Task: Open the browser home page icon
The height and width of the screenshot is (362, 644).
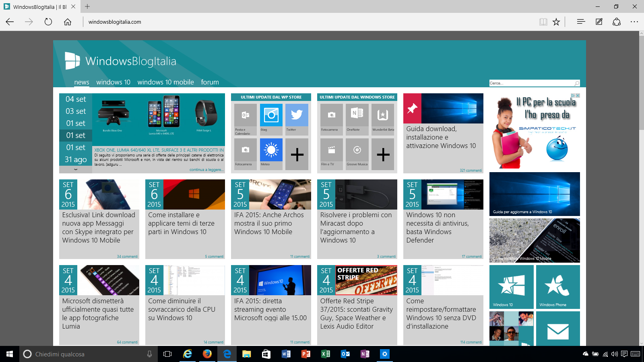Action: (x=68, y=22)
